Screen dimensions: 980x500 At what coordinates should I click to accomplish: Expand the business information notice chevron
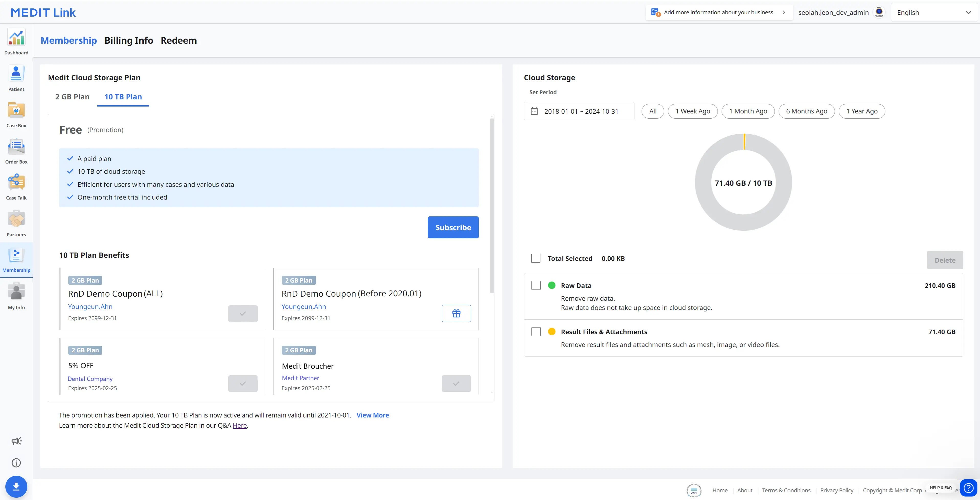pyautogui.click(x=784, y=12)
